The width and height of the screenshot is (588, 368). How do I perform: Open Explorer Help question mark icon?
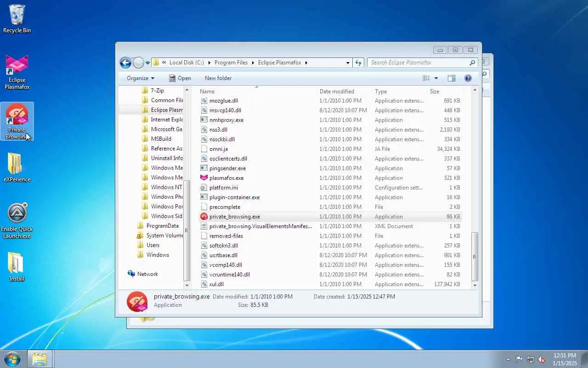click(x=468, y=78)
